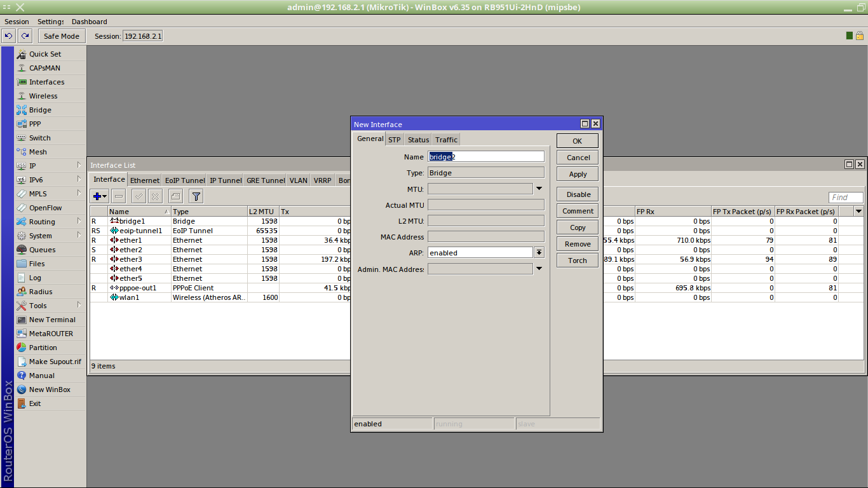Open New WinBox from the sidebar
This screenshot has width=868, height=488.
pos(50,390)
